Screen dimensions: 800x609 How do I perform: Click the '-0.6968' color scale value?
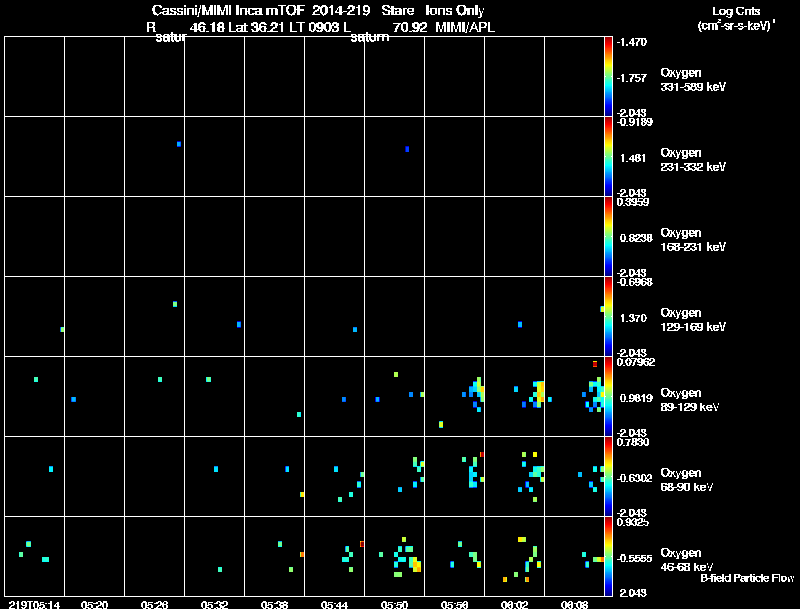coord(634,282)
